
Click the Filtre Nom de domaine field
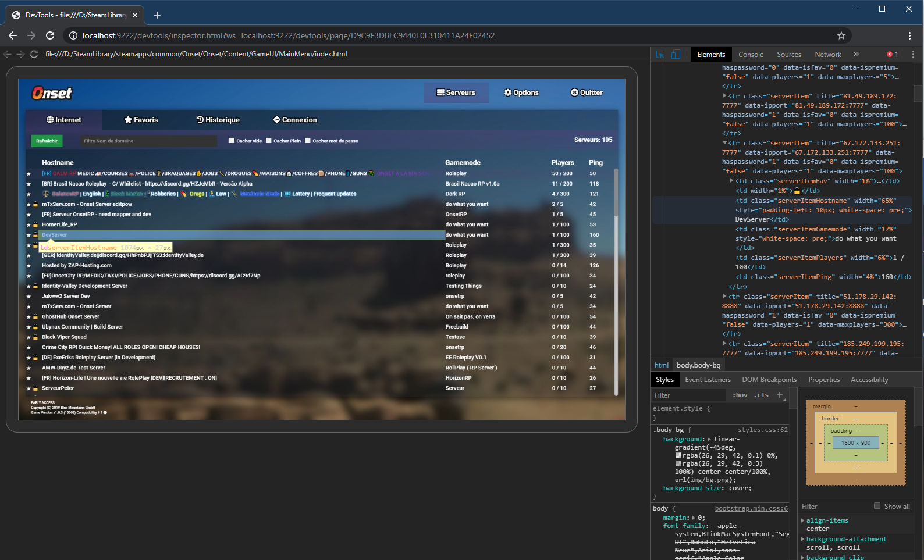(x=148, y=141)
